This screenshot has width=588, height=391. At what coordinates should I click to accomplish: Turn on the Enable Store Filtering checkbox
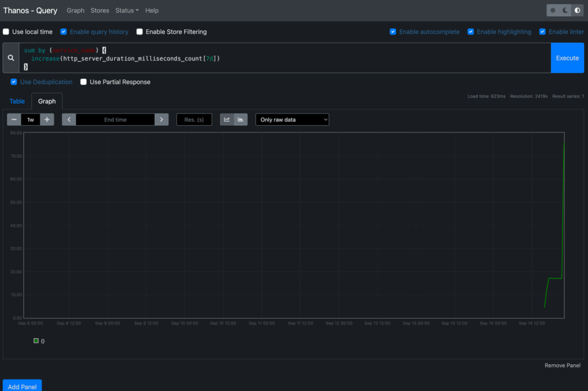[140, 32]
